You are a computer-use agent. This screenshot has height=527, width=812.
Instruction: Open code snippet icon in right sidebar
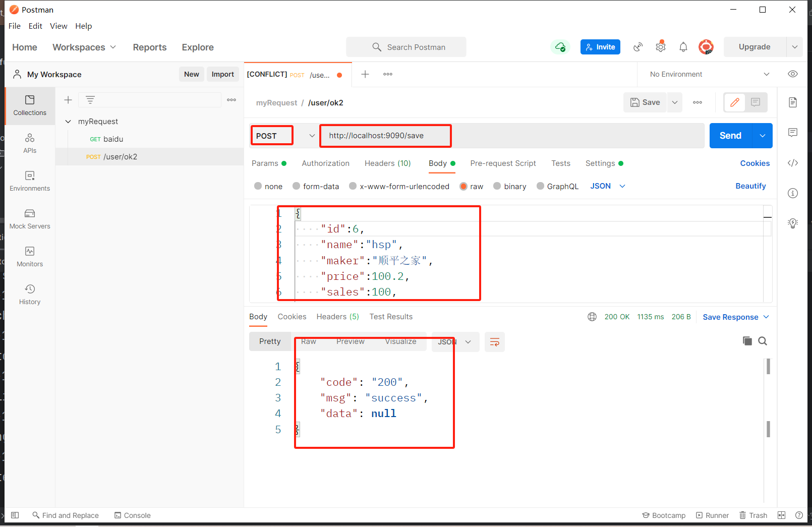(x=793, y=163)
